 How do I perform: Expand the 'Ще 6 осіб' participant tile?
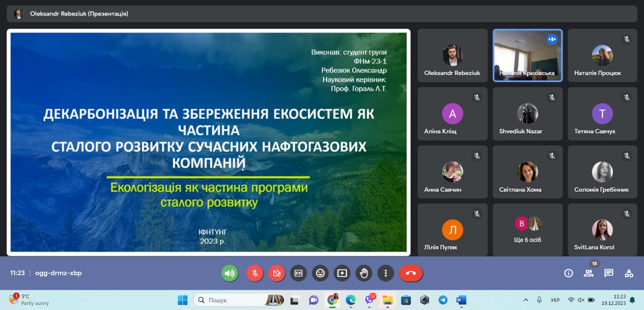point(527,229)
